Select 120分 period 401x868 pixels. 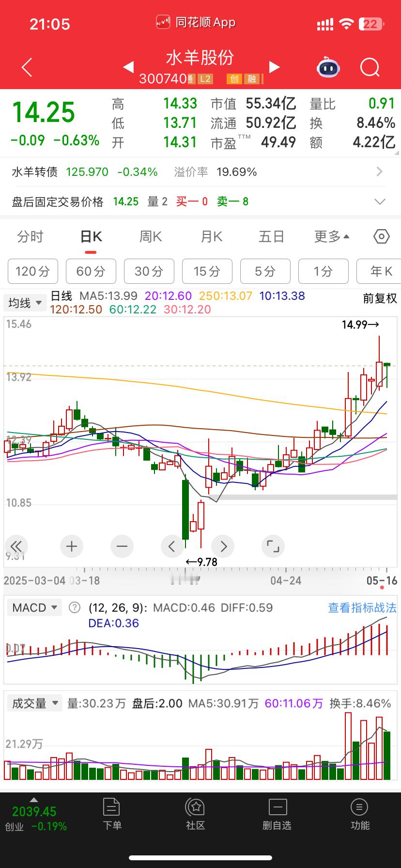32,271
